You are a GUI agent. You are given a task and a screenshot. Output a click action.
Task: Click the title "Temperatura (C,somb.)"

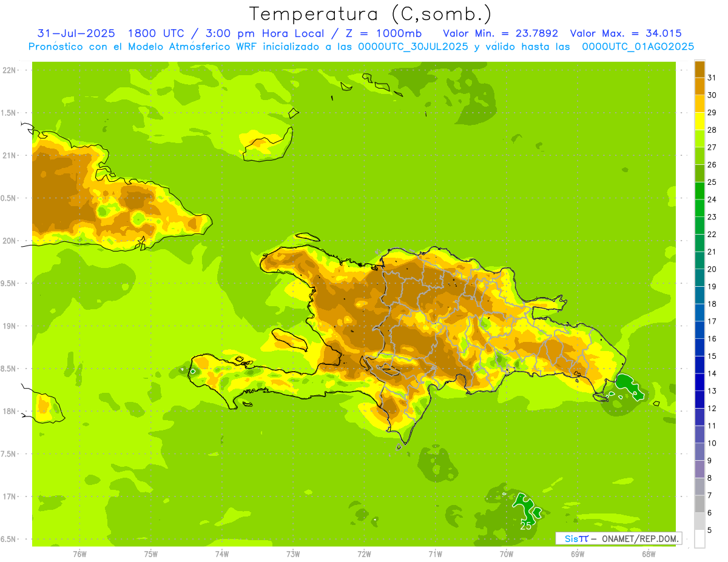point(370,14)
